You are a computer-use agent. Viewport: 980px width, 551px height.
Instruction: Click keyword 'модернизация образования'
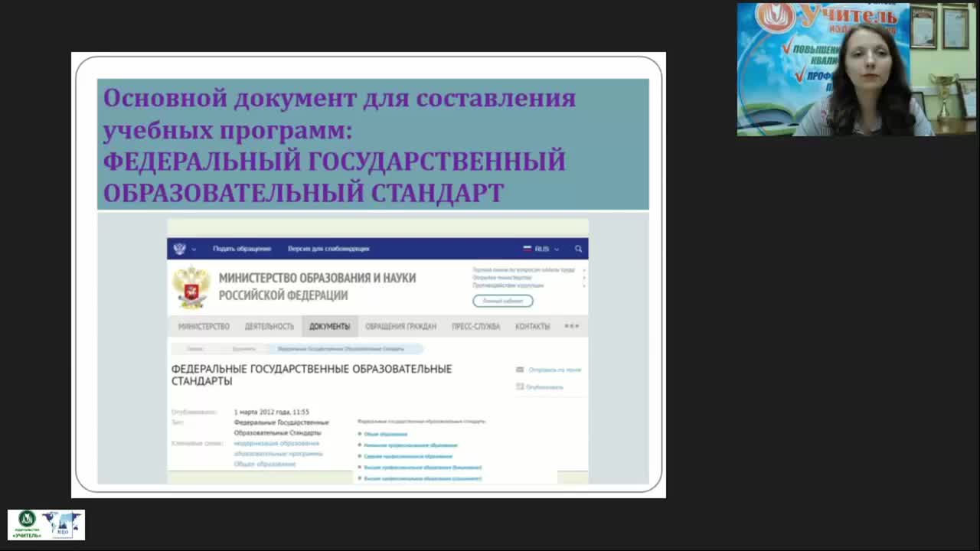click(x=276, y=443)
